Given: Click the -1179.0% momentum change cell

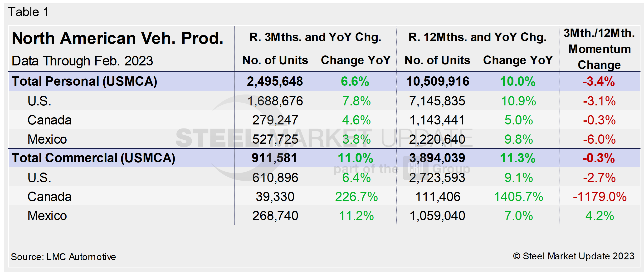Looking at the screenshot, I should 600,197.
